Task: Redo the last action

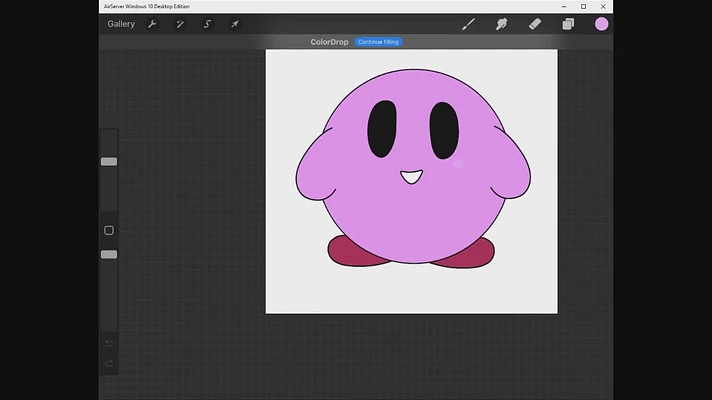Action: [109, 363]
